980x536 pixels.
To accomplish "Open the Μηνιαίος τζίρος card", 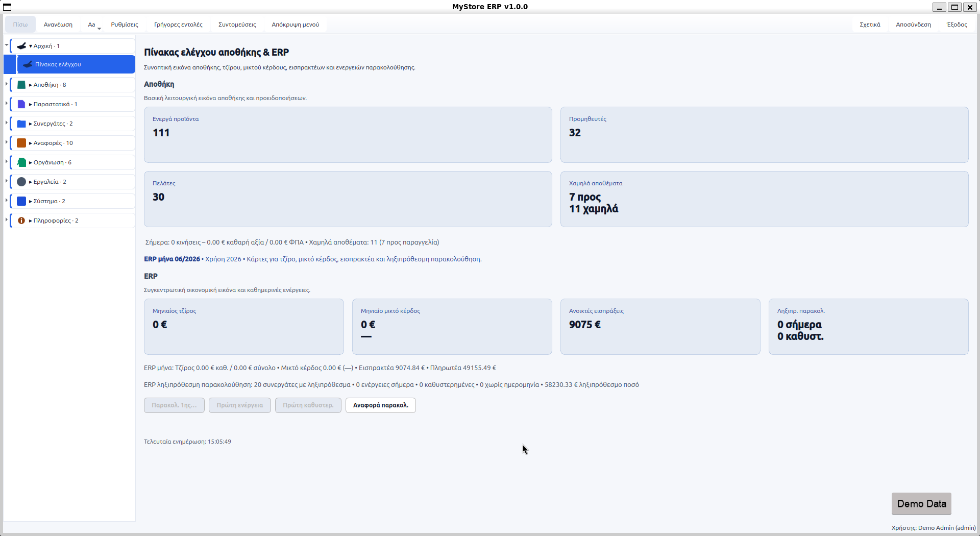I will pos(244,327).
